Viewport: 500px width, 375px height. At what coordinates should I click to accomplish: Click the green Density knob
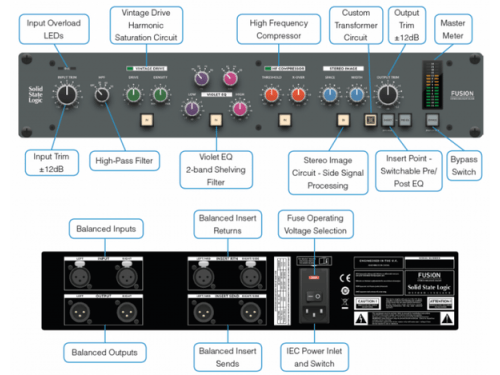tap(160, 95)
